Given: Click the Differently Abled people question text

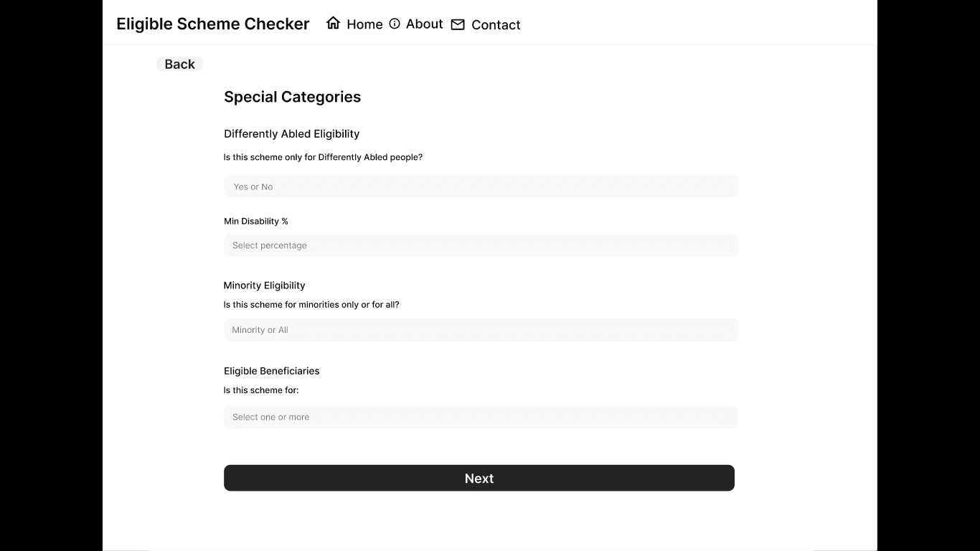Looking at the screenshot, I should click(323, 157).
